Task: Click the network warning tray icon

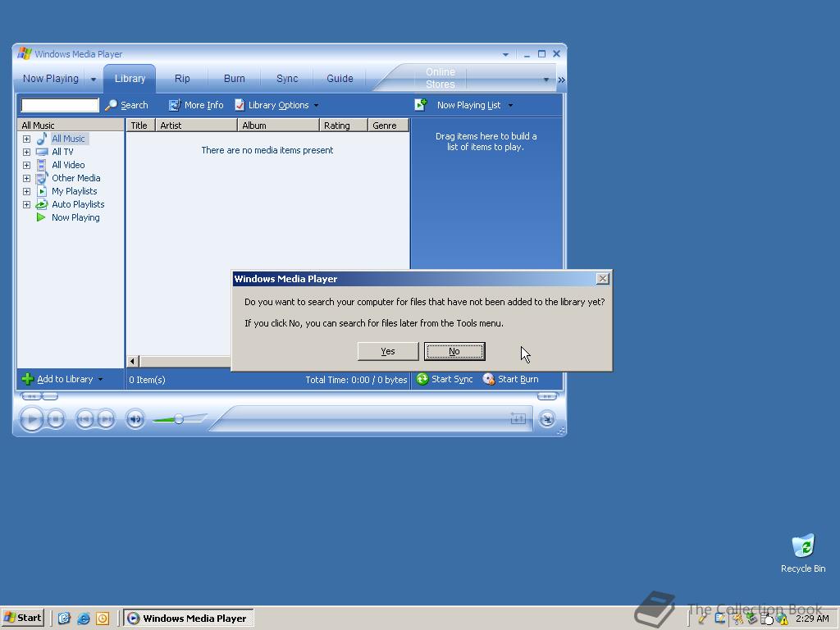Action: tap(782, 619)
